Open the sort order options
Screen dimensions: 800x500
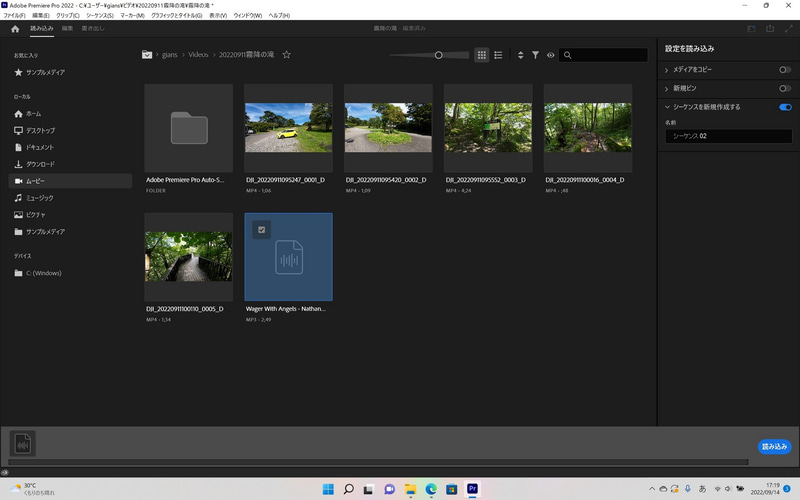520,55
